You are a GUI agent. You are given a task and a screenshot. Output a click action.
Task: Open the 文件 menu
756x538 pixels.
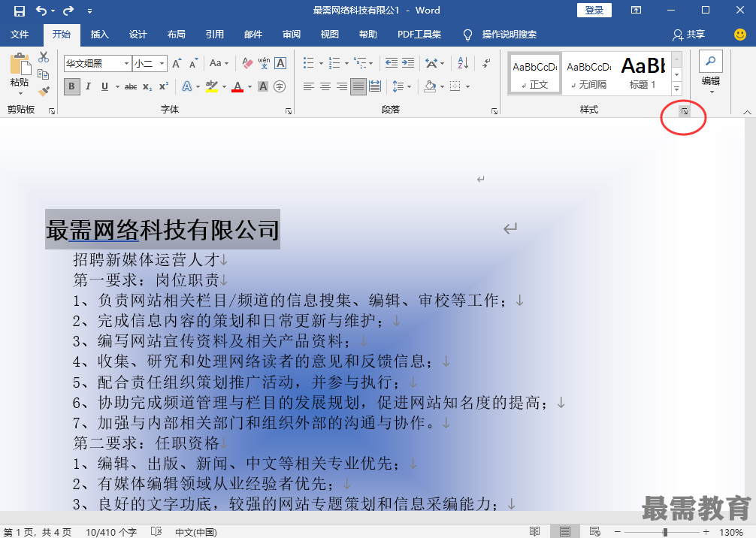20,35
